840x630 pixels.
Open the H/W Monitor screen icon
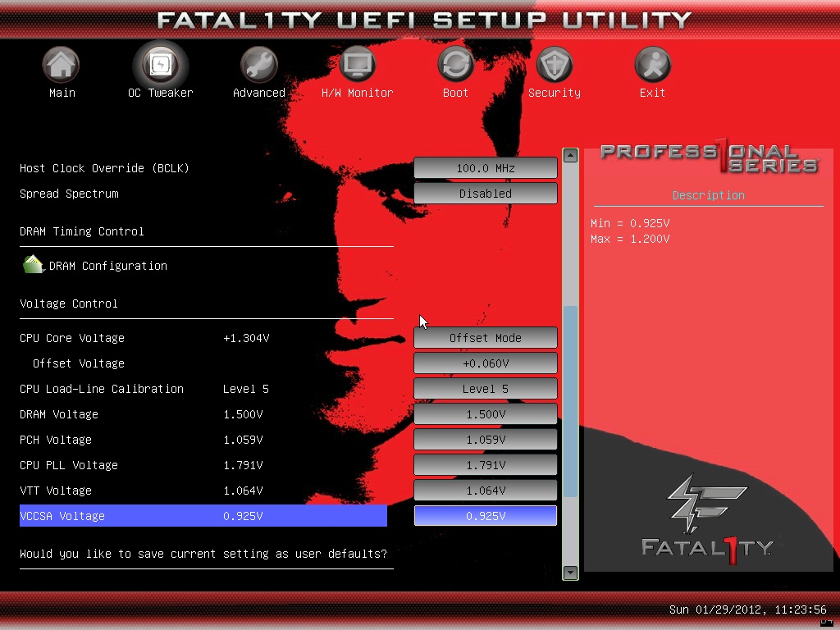pos(358,65)
